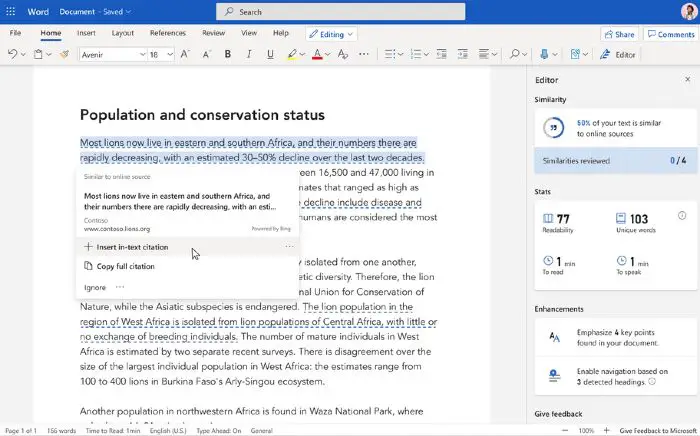700x436 pixels.
Task: Click the 156 words status entry
Action: pos(62,431)
